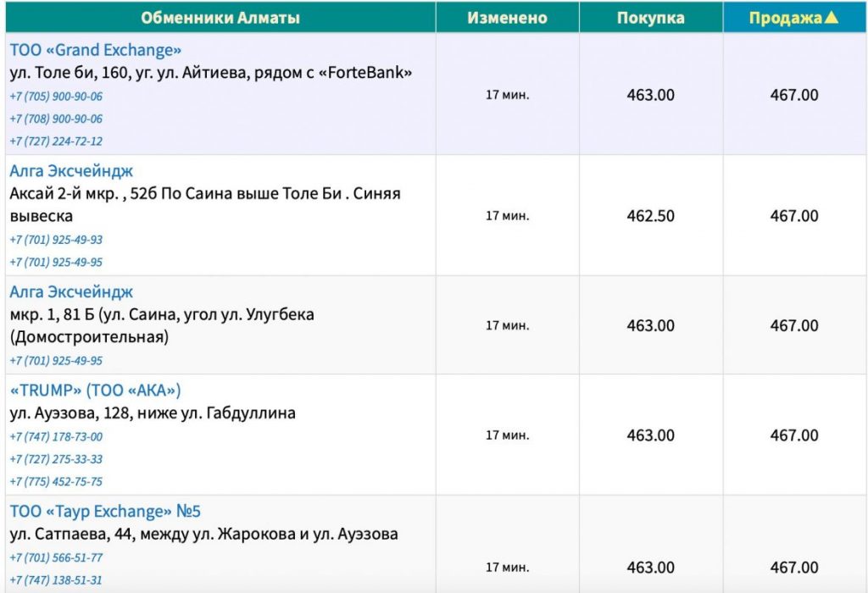Screen dimensions: 868x593
Task: Select the 462.50 purchase rate cell
Action: (650, 216)
